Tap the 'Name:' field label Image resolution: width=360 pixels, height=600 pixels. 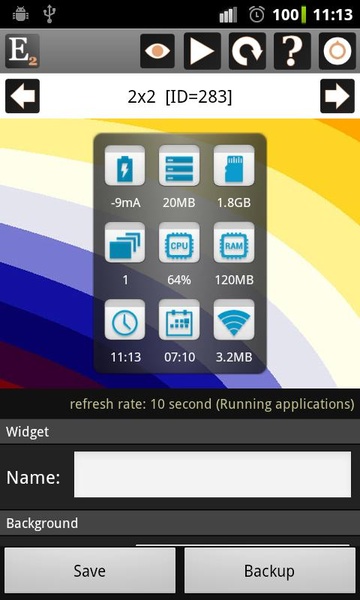click(x=33, y=478)
